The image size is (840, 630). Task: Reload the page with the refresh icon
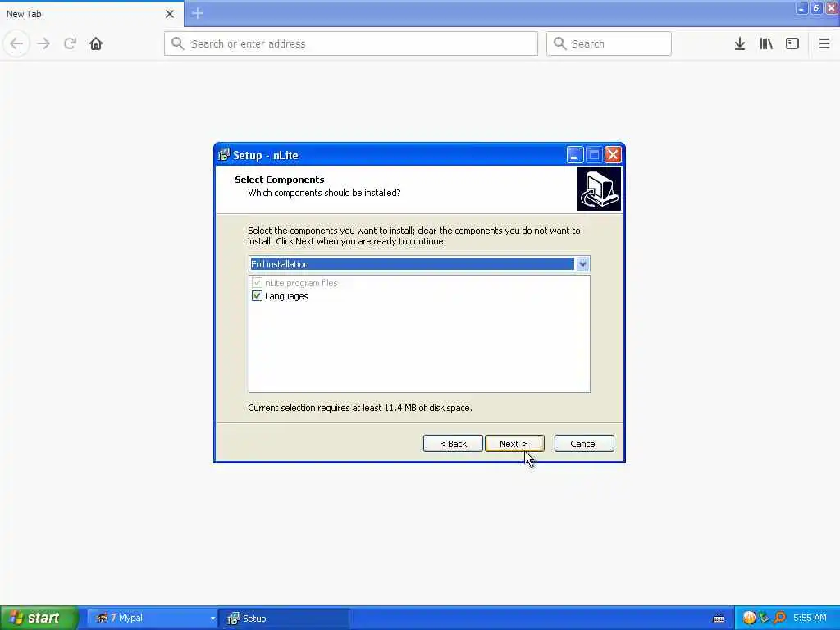[70, 43]
